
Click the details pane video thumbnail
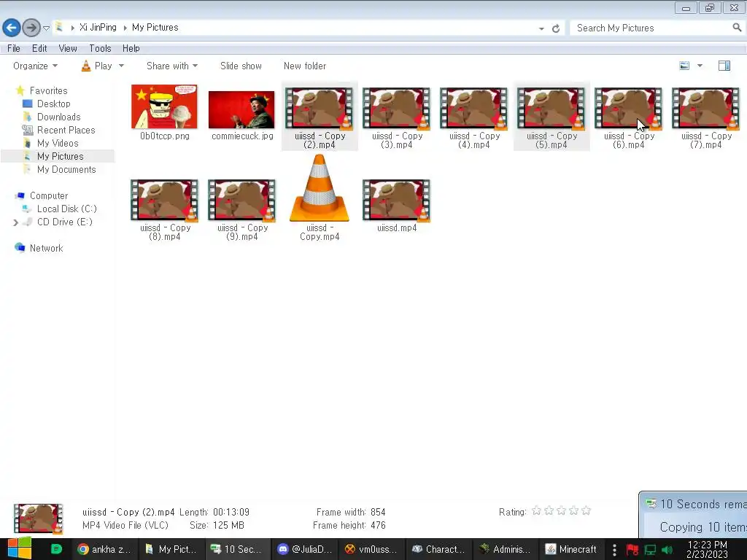38,518
